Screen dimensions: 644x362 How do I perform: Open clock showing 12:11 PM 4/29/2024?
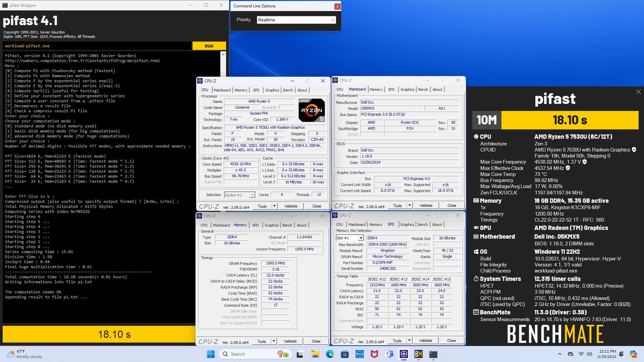click(607, 354)
